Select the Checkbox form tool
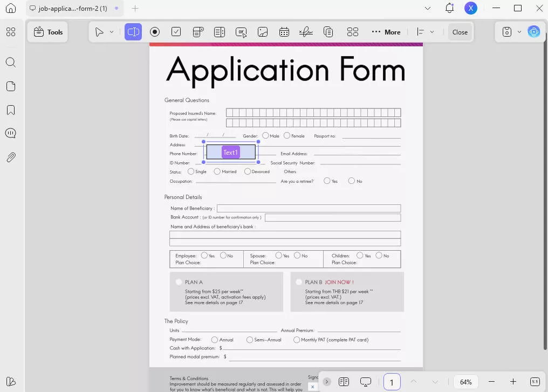This screenshot has width=548, height=392. (x=176, y=32)
